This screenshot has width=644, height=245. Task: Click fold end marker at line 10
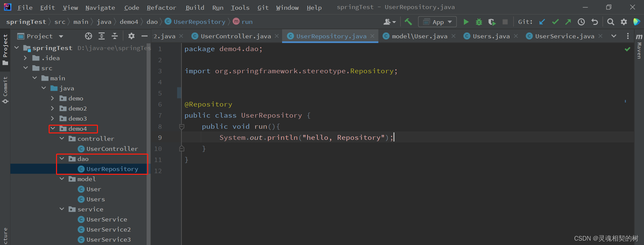[182, 149]
